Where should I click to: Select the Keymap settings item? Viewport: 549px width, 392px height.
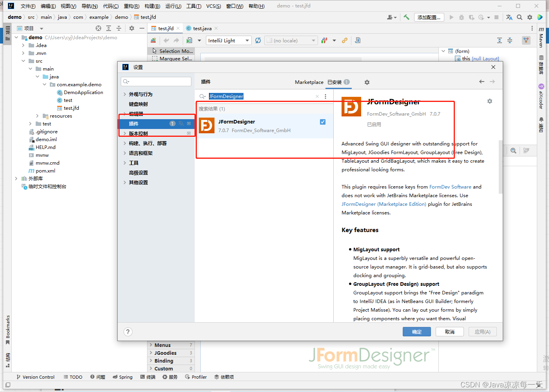point(138,104)
